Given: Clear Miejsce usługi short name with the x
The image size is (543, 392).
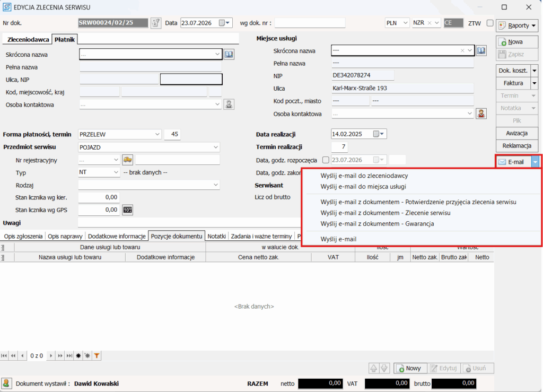Looking at the screenshot, I should tap(462, 50).
